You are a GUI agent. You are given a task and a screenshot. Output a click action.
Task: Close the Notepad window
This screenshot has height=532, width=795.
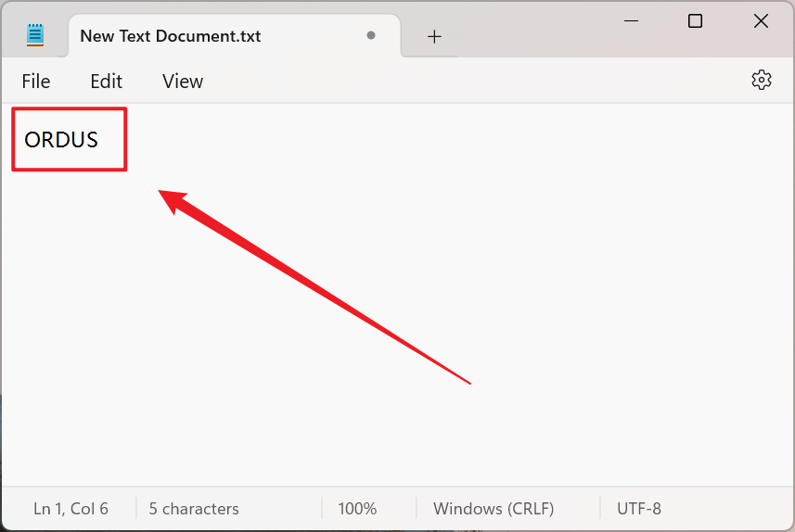pos(761,21)
